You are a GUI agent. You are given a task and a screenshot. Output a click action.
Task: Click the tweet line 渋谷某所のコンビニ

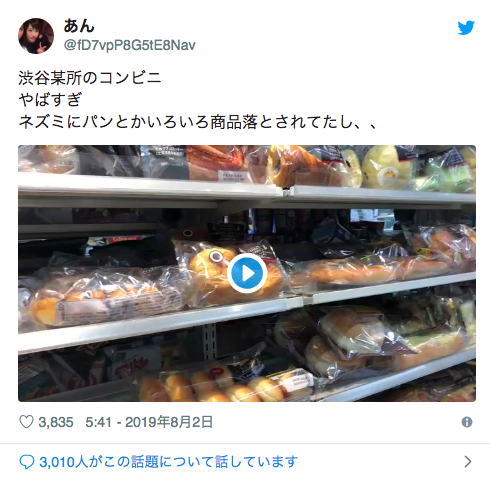pyautogui.click(x=90, y=78)
